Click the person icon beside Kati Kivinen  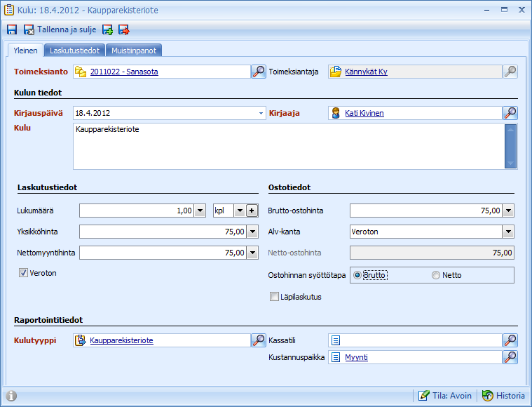tap(336, 113)
